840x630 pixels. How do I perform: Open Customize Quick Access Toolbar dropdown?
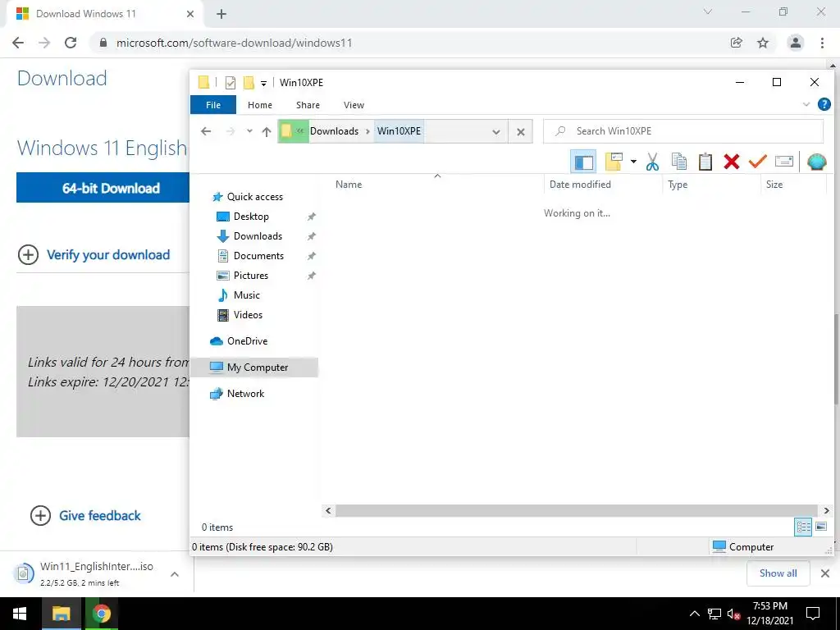263,83
